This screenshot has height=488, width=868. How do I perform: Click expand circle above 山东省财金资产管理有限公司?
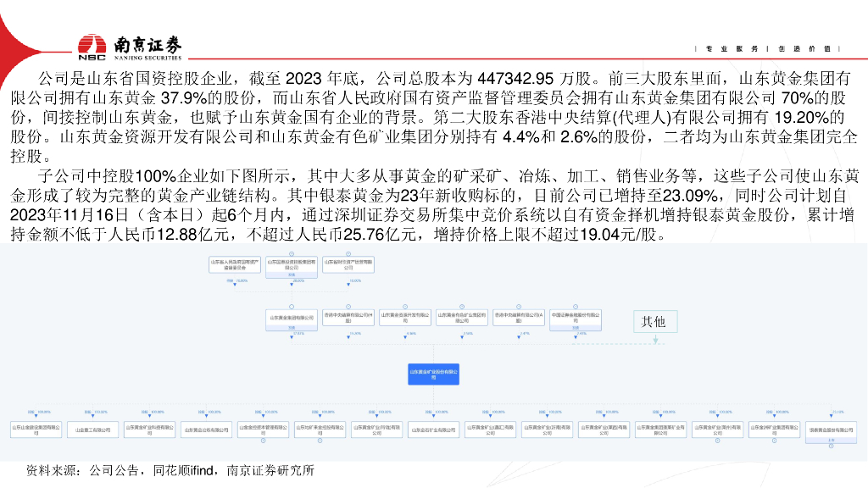[348, 253]
